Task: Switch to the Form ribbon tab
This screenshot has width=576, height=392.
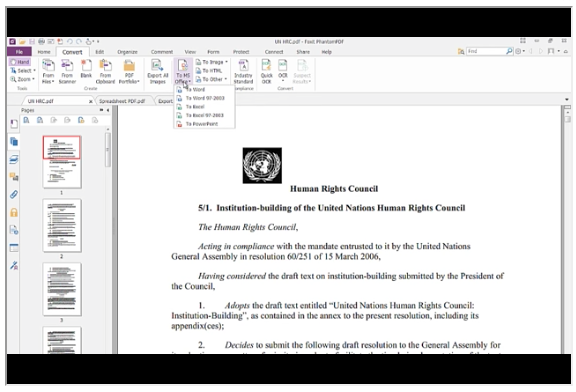Action: (x=213, y=52)
